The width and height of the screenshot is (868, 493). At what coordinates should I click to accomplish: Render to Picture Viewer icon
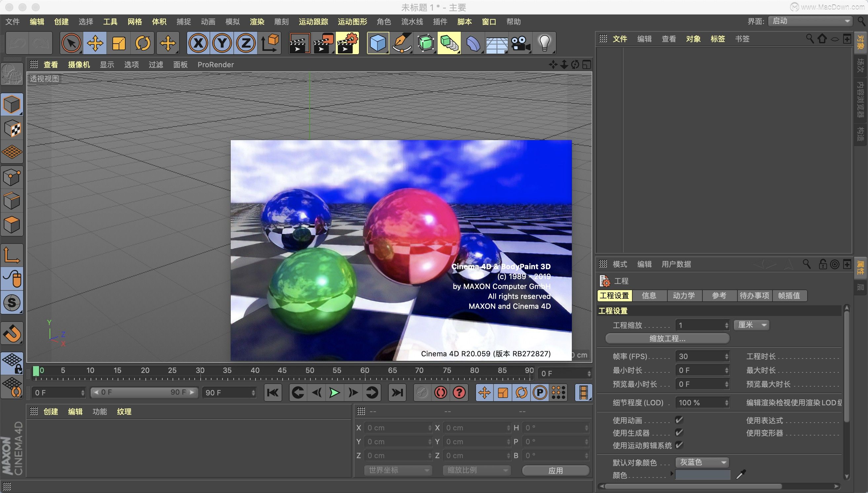click(x=323, y=43)
